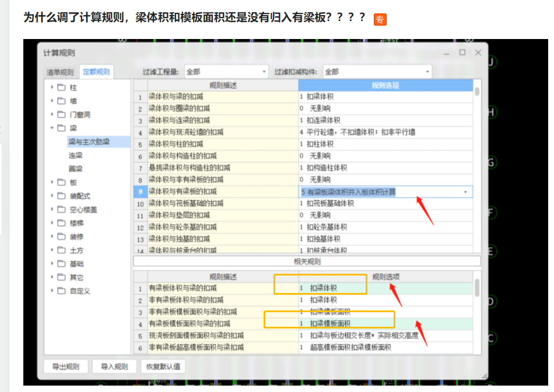Click the orange 专 badge icon after the title

coord(380,19)
